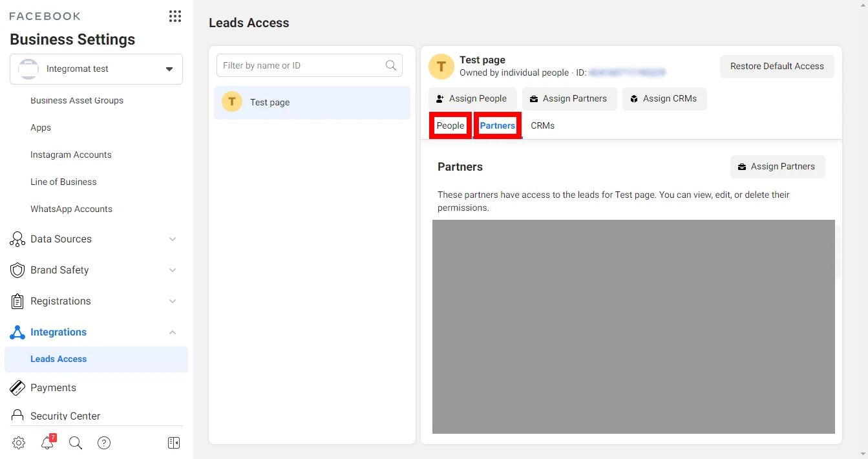Screen dimensions: 868x459
Task: Select Test page in the list
Action: point(312,102)
